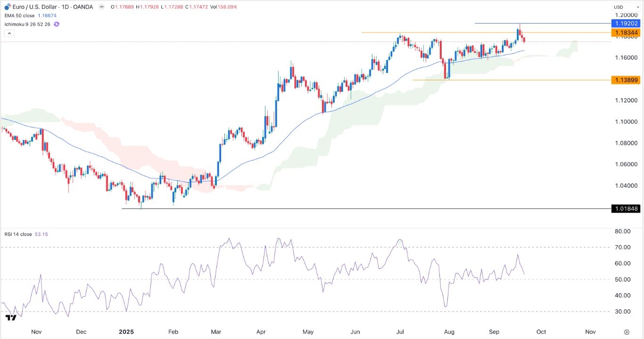
Task: Open the timeframe selector showing 1D
Action: (x=65, y=7)
